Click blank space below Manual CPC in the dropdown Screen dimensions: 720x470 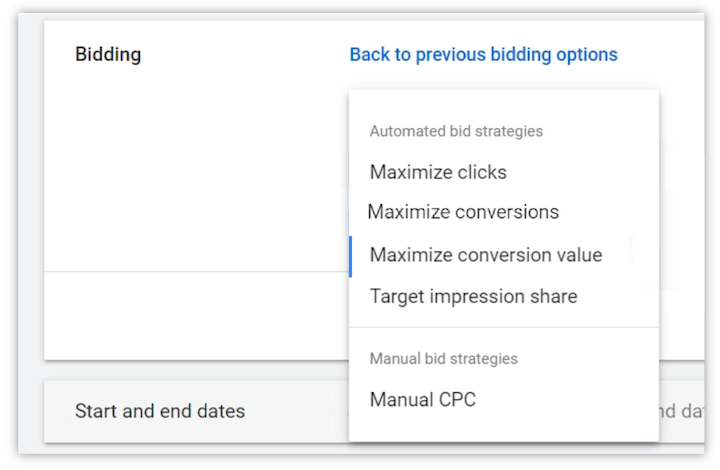point(504,428)
